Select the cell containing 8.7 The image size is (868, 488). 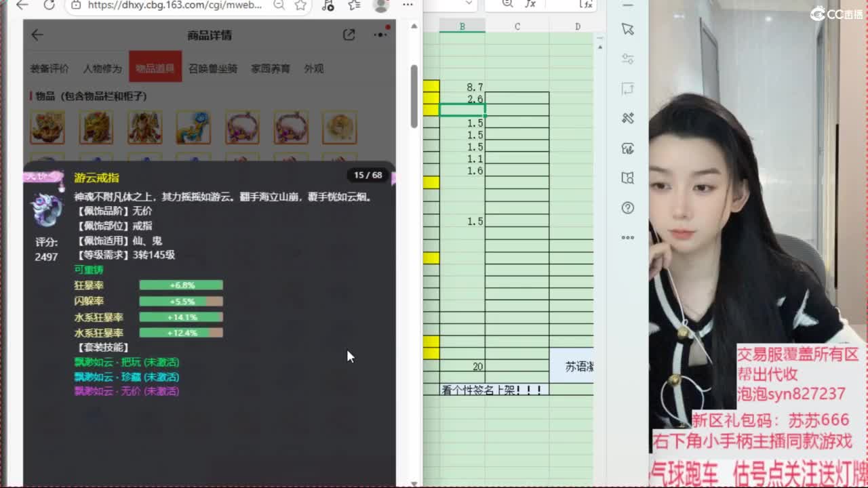click(462, 87)
